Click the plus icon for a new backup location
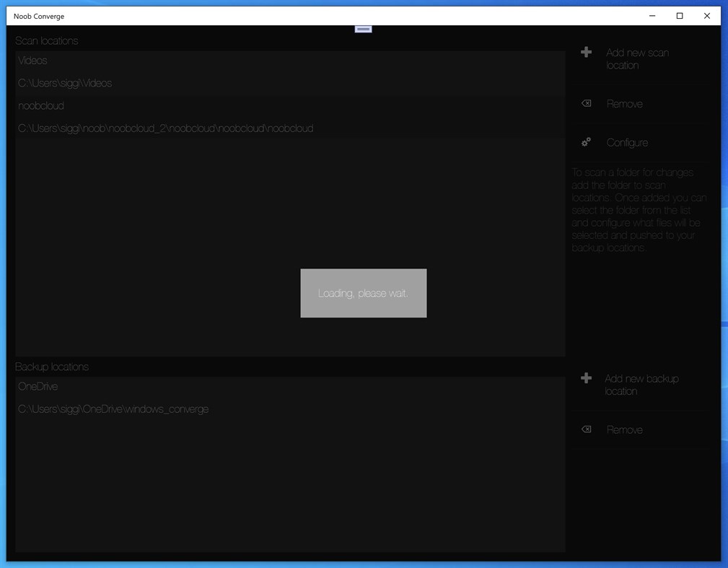This screenshot has height=568, width=728. click(586, 377)
